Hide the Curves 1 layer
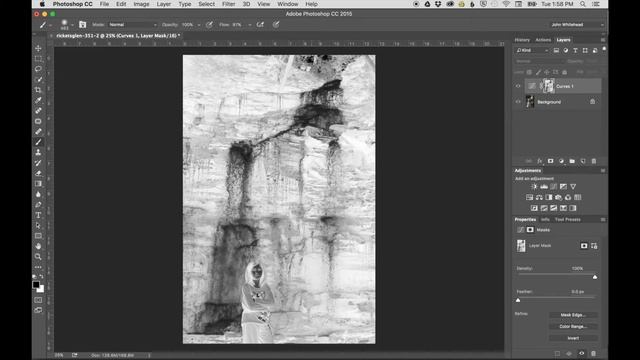Screen dimensions: 640x360 click(518, 86)
